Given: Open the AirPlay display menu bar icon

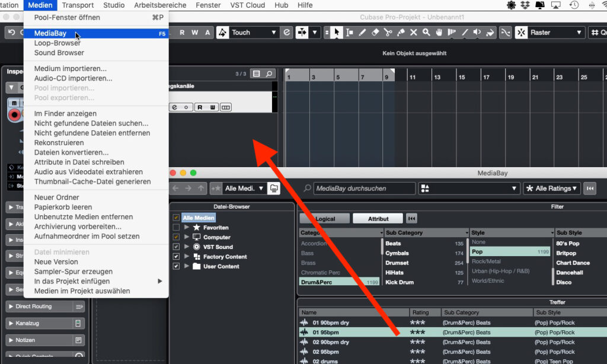Looking at the screenshot, I should pos(556,5).
